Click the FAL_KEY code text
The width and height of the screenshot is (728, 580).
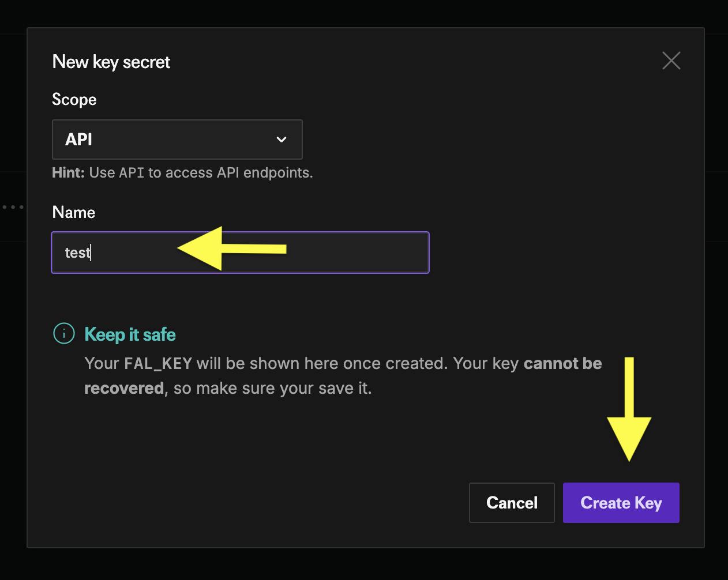(x=158, y=363)
